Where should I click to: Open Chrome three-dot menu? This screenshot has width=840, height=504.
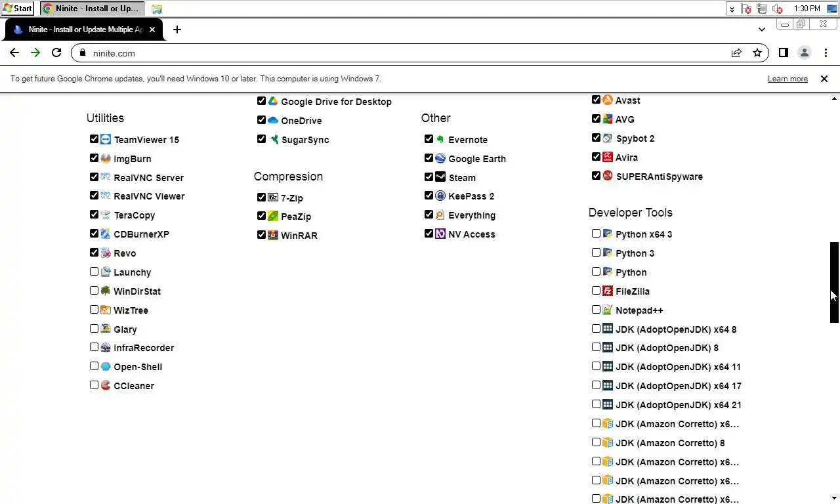click(x=825, y=53)
